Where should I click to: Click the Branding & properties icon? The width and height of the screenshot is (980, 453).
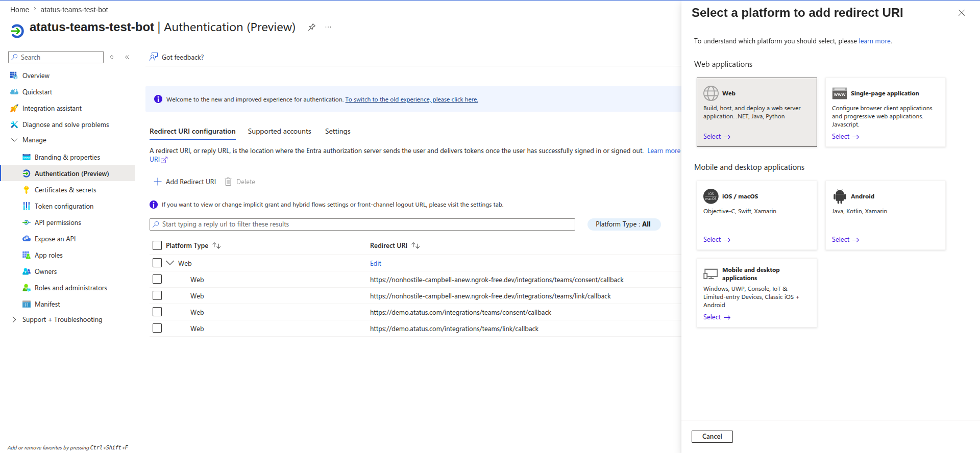(27, 157)
